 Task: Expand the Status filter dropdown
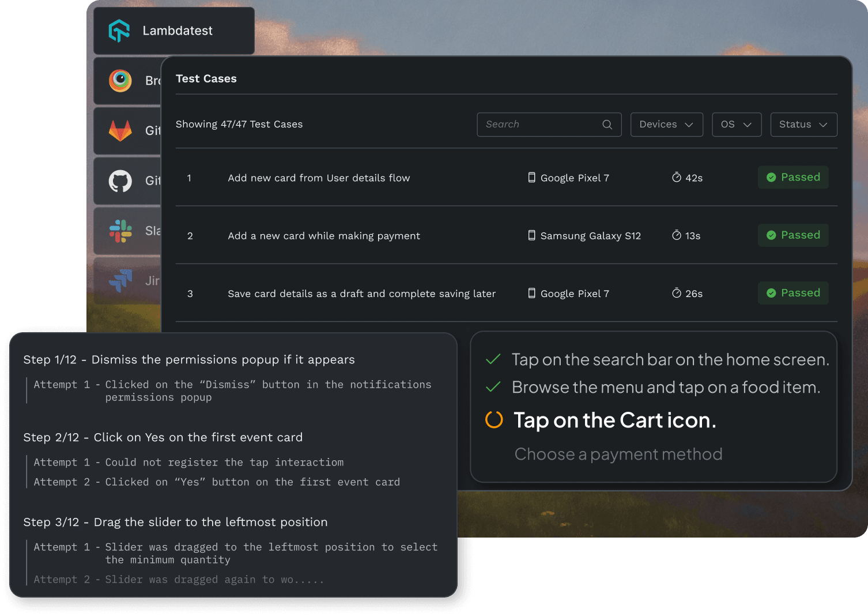(803, 125)
